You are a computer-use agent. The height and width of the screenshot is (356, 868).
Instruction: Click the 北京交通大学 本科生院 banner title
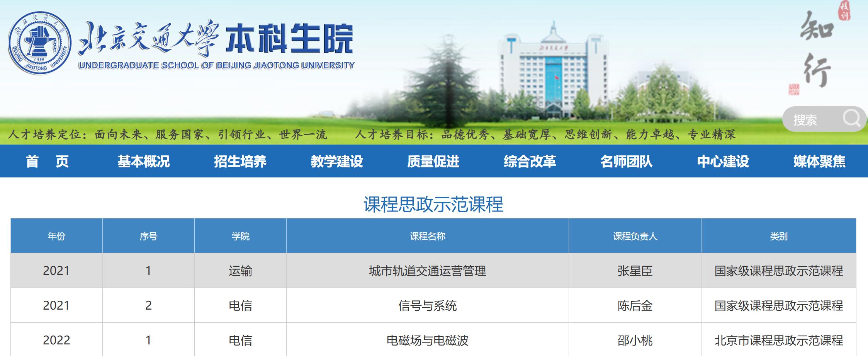click(216, 39)
